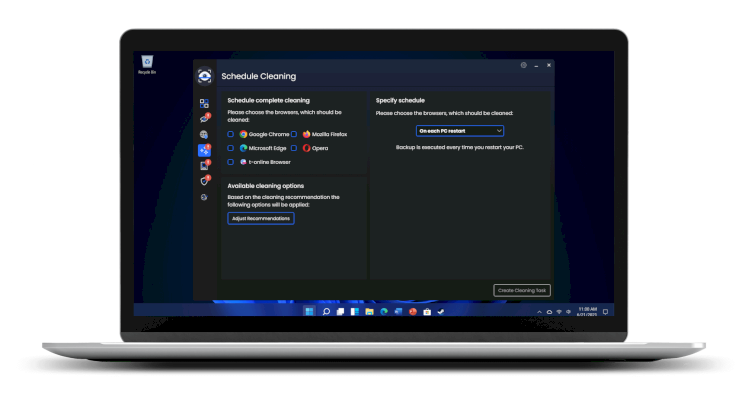748x403 pixels.
Task: Open the taskbar clock and date
Action: click(x=587, y=312)
